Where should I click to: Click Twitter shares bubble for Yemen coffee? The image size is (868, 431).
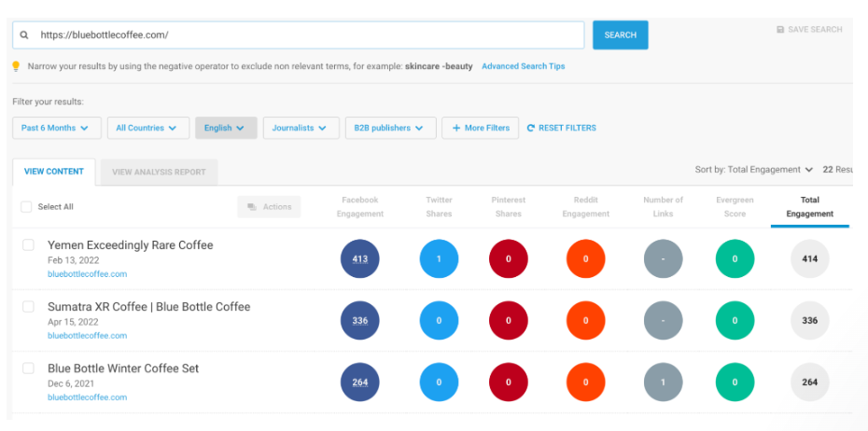coord(439,258)
